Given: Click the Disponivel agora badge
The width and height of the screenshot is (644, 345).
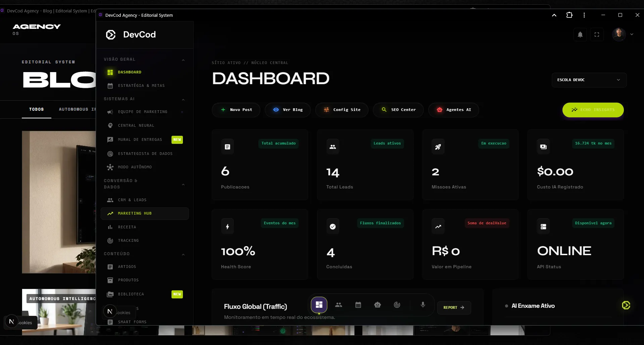Looking at the screenshot, I should point(593,223).
